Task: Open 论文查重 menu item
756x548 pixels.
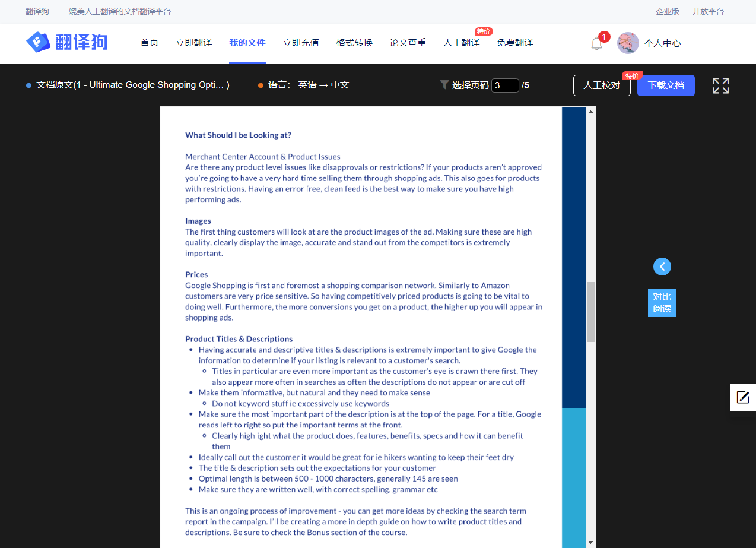Action: 408,43
